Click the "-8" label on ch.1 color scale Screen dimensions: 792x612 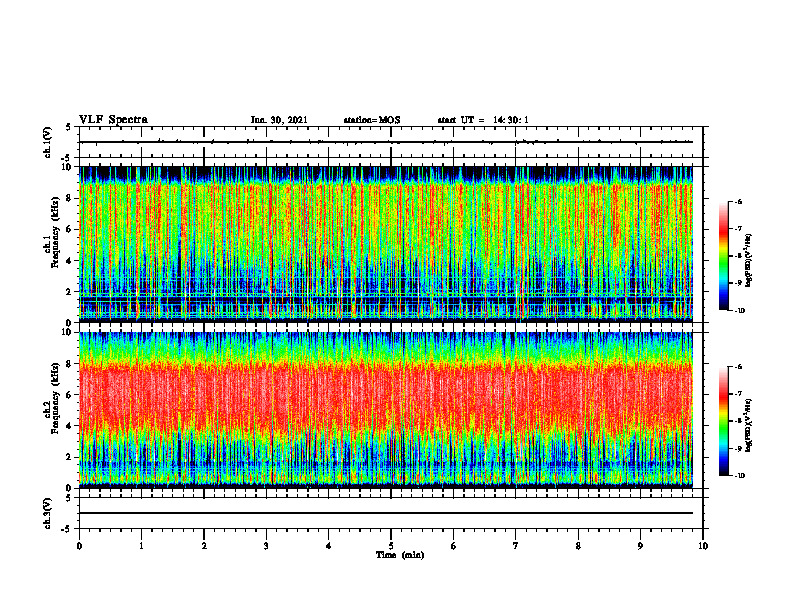click(739, 256)
